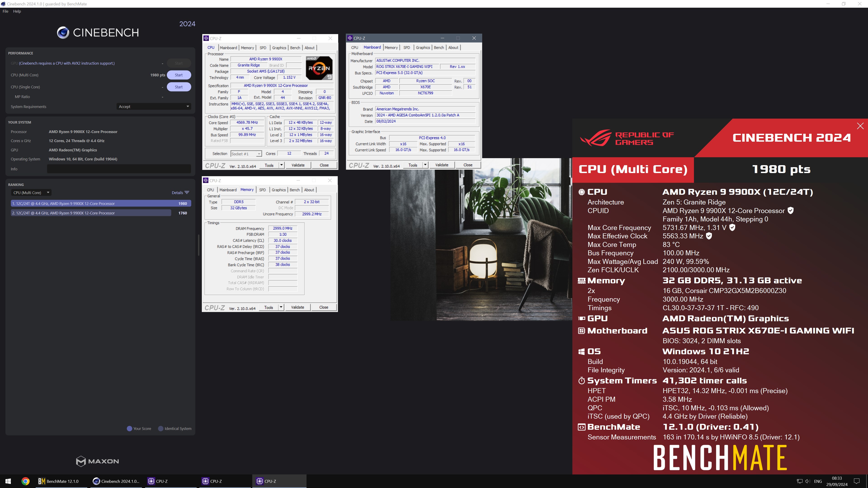The height and width of the screenshot is (488, 868).
Task: Switch to Bench tab in CPU-Z CPU window
Action: pyautogui.click(x=295, y=48)
